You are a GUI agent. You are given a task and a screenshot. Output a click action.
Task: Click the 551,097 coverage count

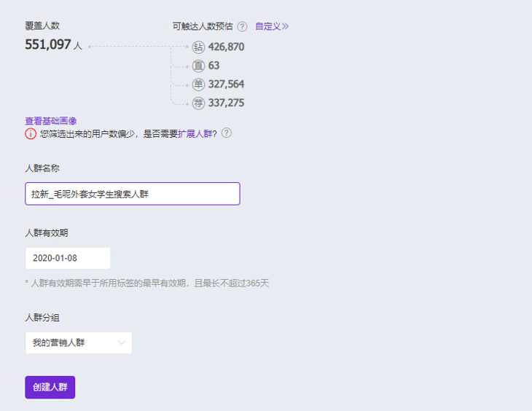pyautogui.click(x=48, y=45)
